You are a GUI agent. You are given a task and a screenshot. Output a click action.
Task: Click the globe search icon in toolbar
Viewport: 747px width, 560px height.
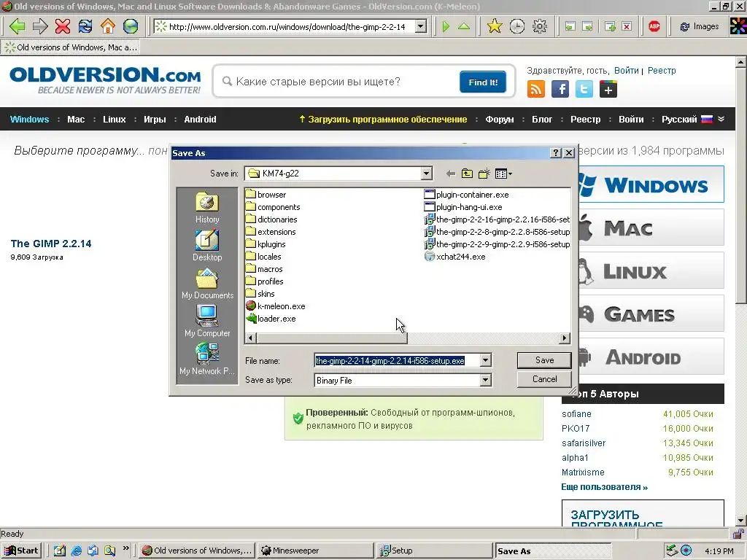tap(130, 26)
